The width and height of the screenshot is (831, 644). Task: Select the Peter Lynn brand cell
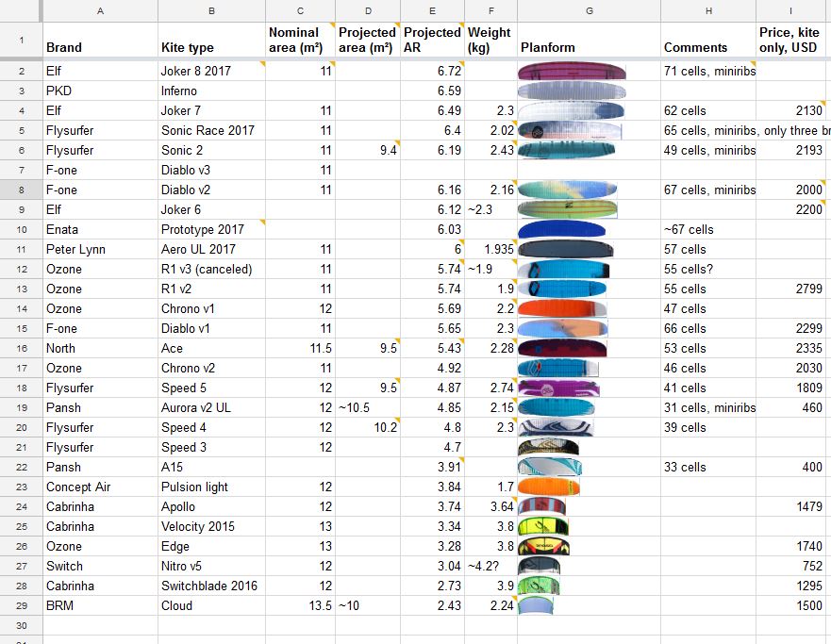coord(100,249)
